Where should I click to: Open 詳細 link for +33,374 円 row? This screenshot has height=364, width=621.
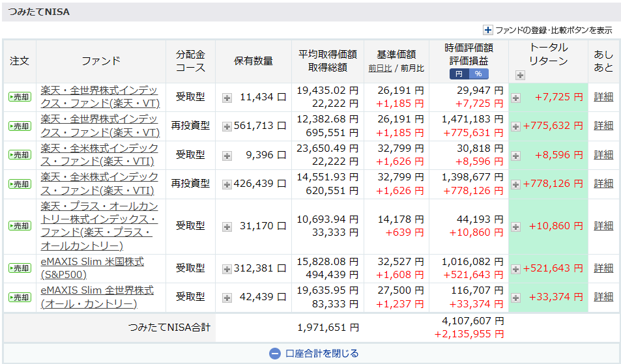click(603, 297)
